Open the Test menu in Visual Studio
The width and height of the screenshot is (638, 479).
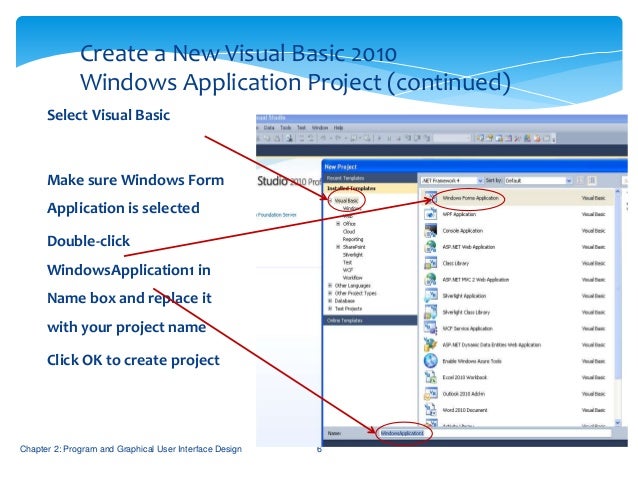pos(301,128)
